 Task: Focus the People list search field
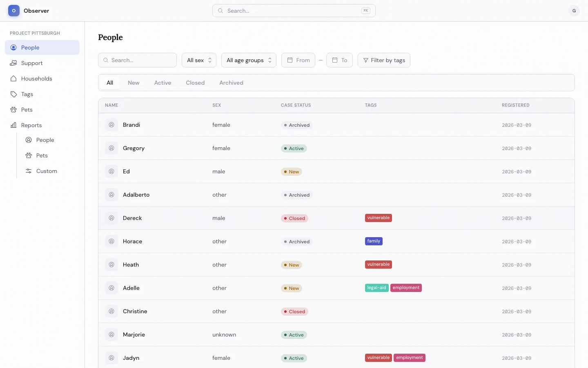(x=137, y=60)
